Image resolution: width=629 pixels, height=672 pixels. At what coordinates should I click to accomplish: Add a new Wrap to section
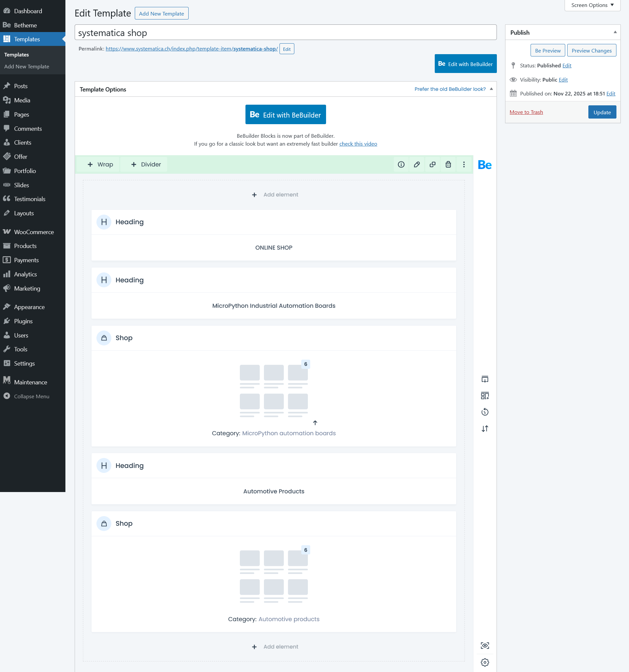[100, 164]
